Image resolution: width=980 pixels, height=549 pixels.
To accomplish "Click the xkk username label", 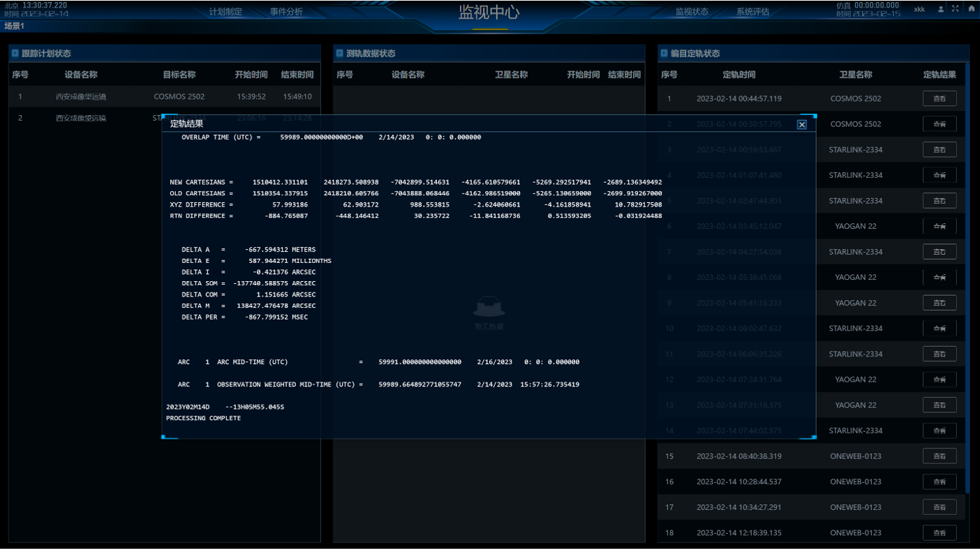I will 919,9.
